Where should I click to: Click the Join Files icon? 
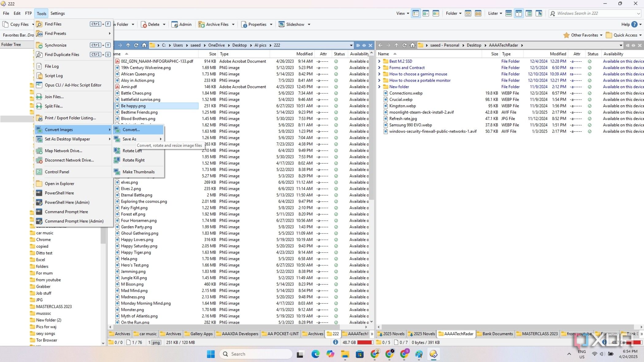[x=39, y=97]
